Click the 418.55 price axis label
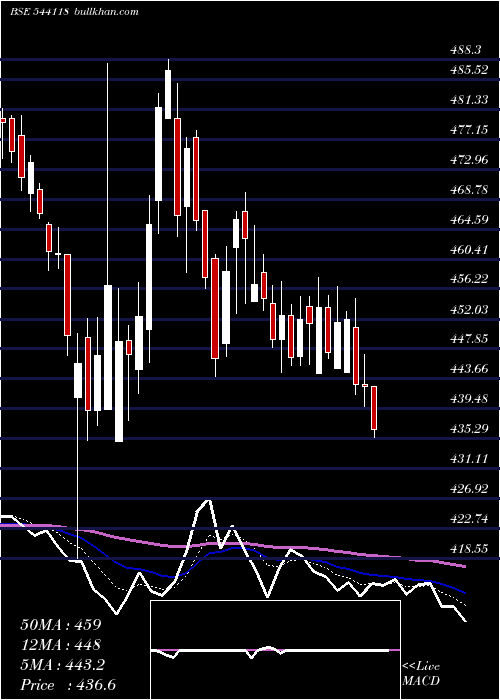This screenshot has height=700, width=500. (x=469, y=549)
